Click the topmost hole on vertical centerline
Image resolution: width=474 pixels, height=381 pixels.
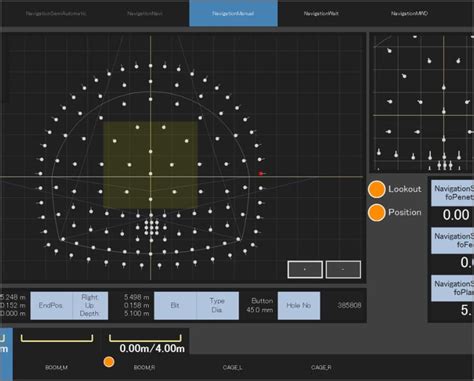click(151, 66)
